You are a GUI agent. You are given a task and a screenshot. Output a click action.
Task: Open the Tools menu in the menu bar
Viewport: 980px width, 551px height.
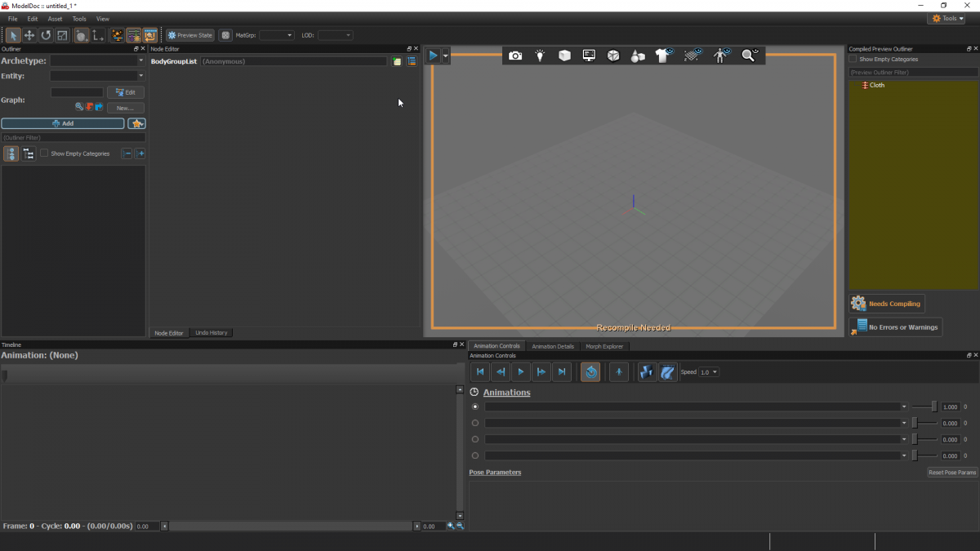[78, 18]
